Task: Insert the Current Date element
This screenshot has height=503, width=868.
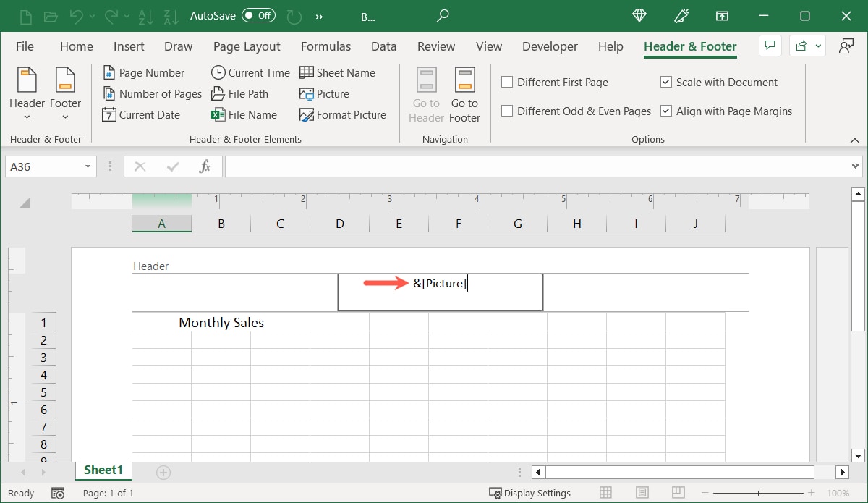Action: pyautogui.click(x=142, y=114)
